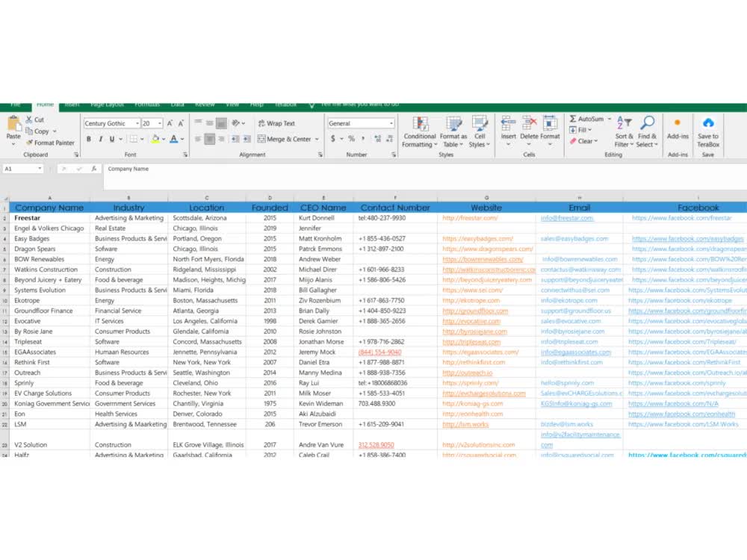Activate the Format Painter brush

[x=30, y=143]
